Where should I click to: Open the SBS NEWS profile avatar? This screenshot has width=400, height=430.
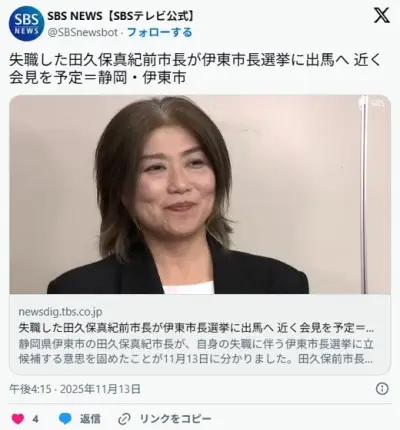(27, 24)
